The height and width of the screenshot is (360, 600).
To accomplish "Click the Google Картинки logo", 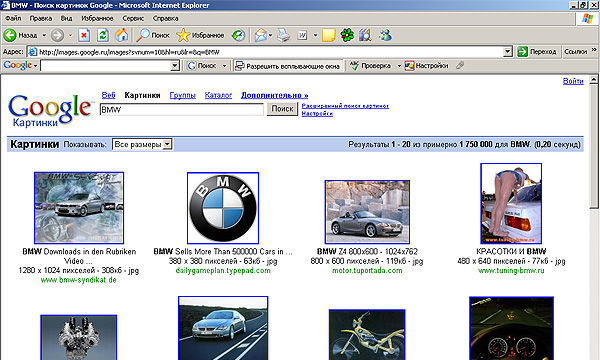I will 50,111.
